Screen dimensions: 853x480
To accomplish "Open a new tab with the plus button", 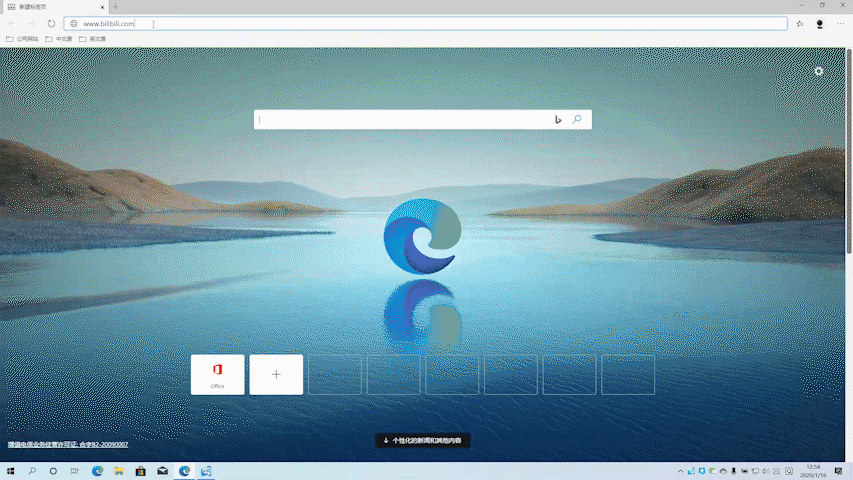I will tap(115, 7).
